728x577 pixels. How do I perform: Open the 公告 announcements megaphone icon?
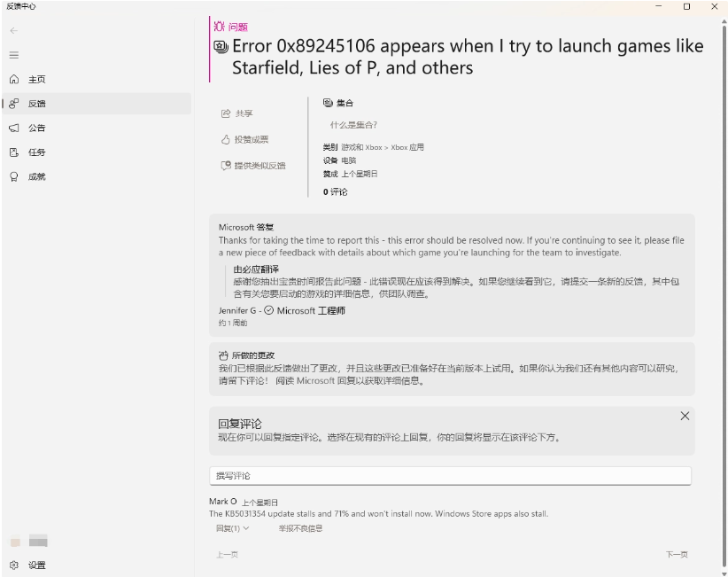coord(12,127)
